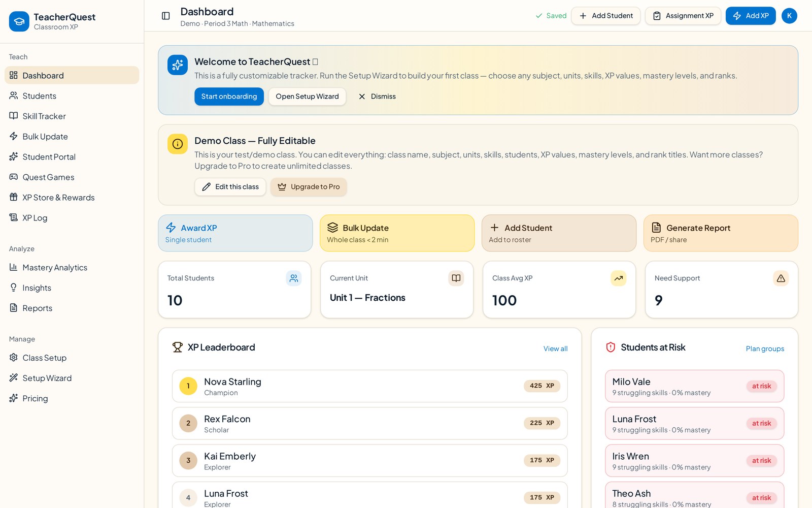
Task: Click Start onboarding button
Action: pyautogui.click(x=229, y=97)
